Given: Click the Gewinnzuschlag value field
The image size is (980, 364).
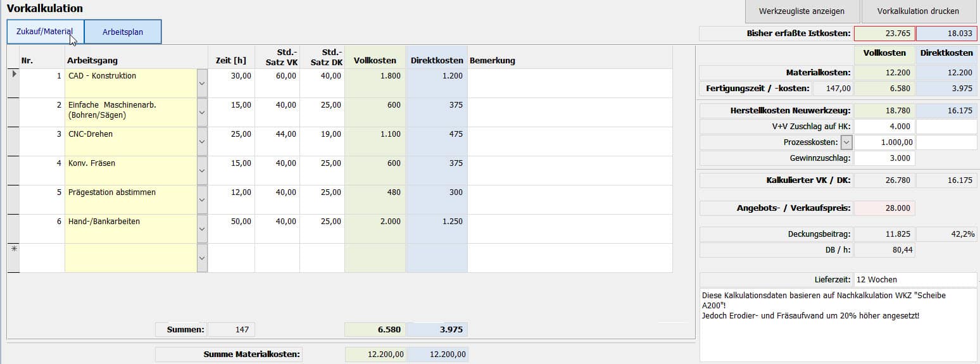Looking at the screenshot, I should 884,158.
